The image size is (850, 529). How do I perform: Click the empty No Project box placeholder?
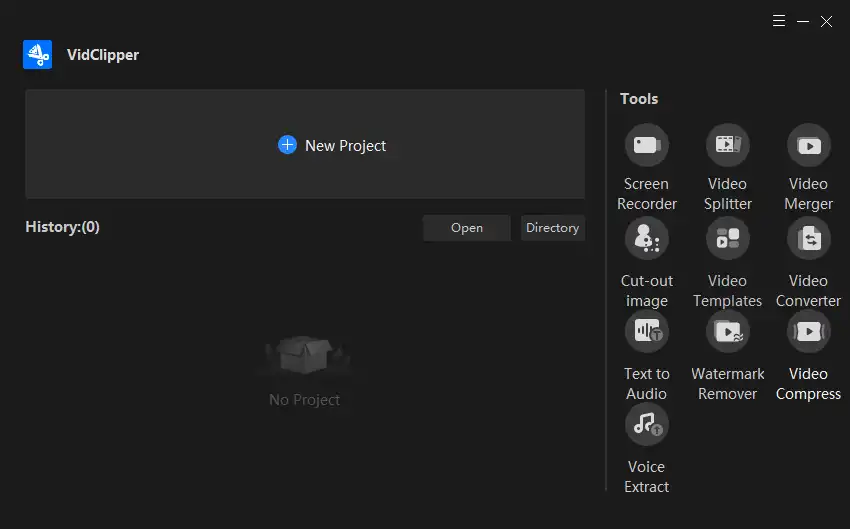click(305, 355)
